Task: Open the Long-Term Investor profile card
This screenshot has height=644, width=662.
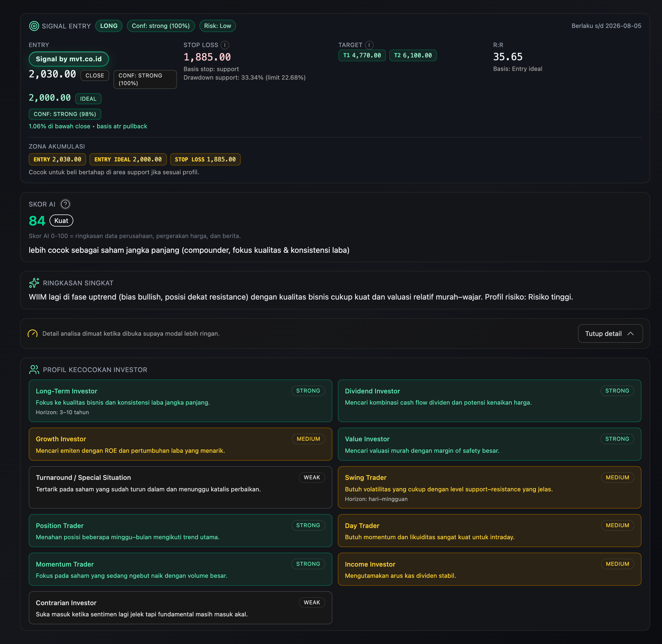Action: 180,401
